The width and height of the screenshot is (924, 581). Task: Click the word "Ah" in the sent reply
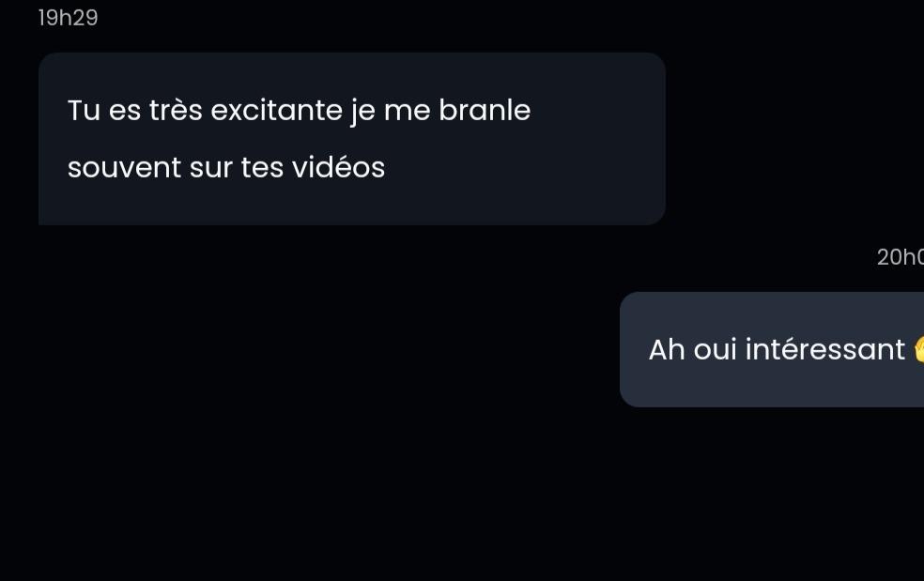tap(667, 349)
